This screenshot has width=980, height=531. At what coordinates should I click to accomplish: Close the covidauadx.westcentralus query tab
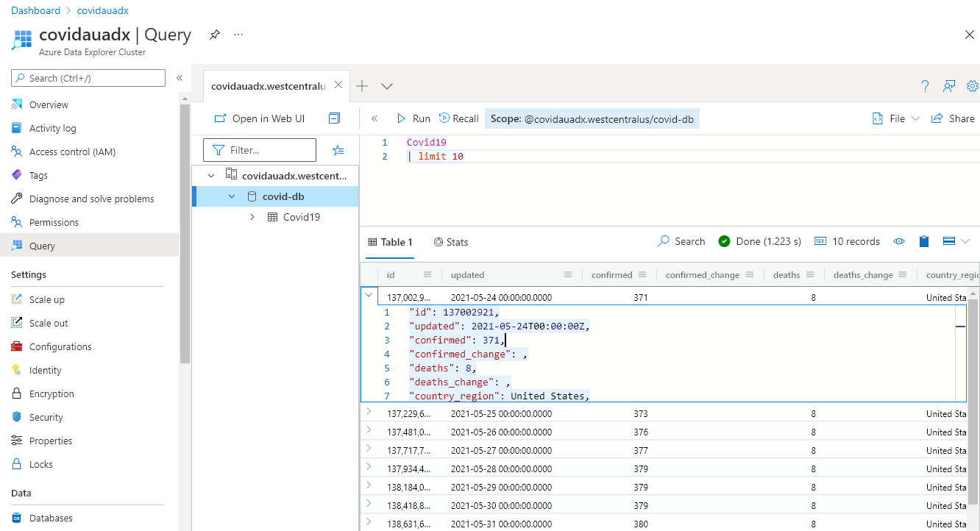338,85
